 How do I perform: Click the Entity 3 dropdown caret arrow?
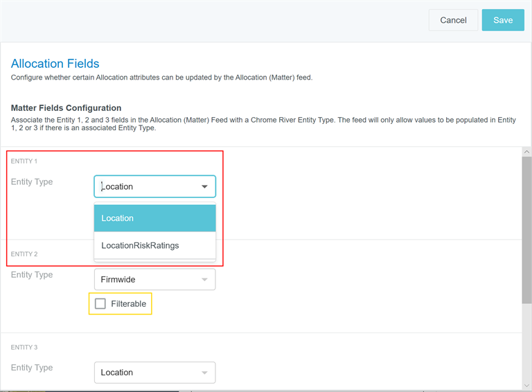tap(204, 373)
